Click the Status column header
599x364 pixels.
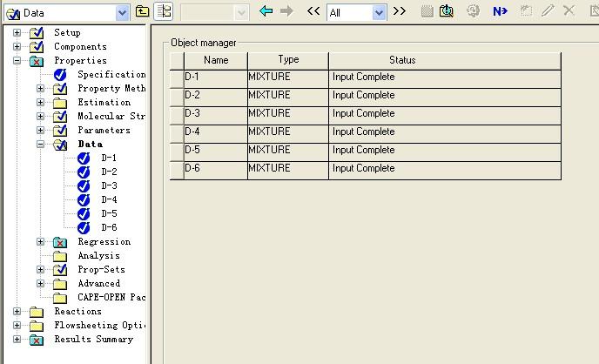pos(445,60)
